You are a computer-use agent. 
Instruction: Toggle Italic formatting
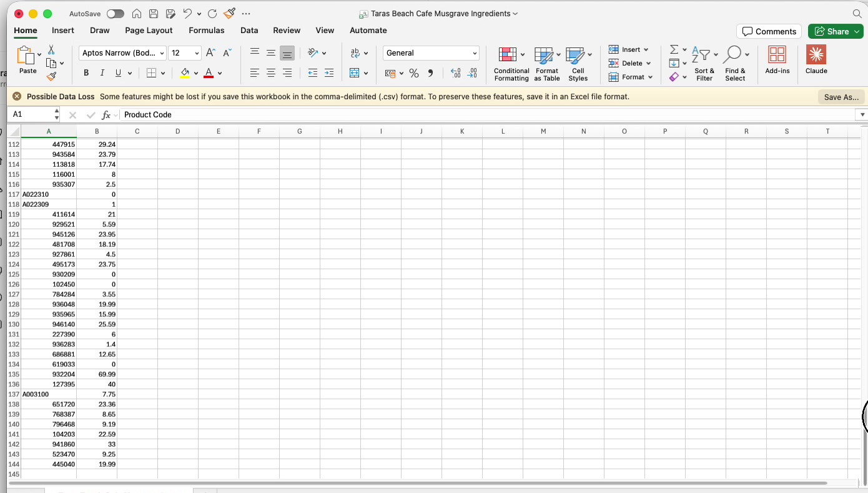tap(102, 73)
